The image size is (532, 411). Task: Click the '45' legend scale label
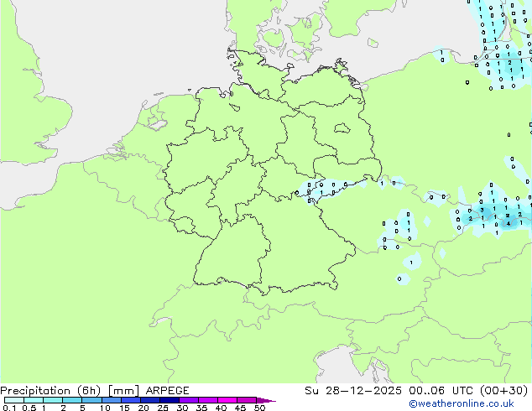click(240, 408)
